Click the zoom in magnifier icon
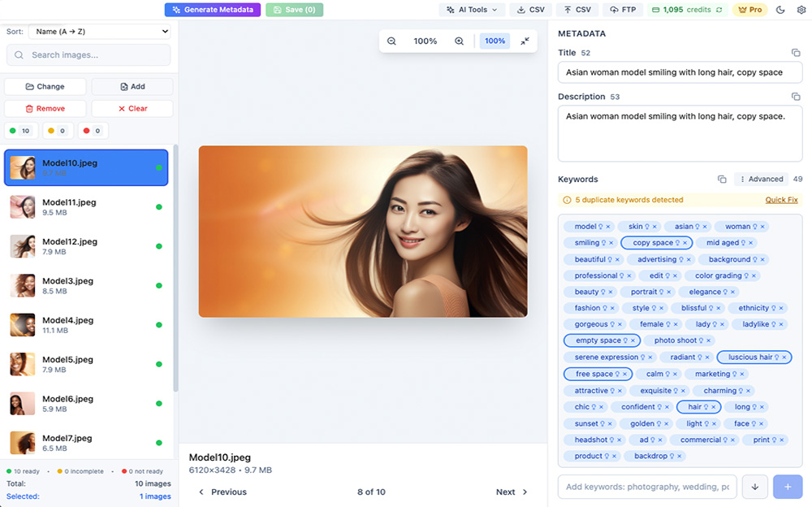 pyautogui.click(x=459, y=41)
